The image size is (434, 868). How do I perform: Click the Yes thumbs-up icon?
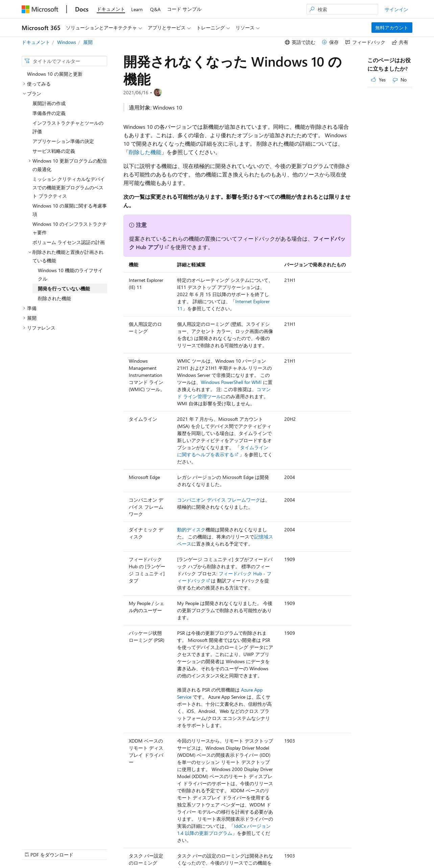[373, 80]
